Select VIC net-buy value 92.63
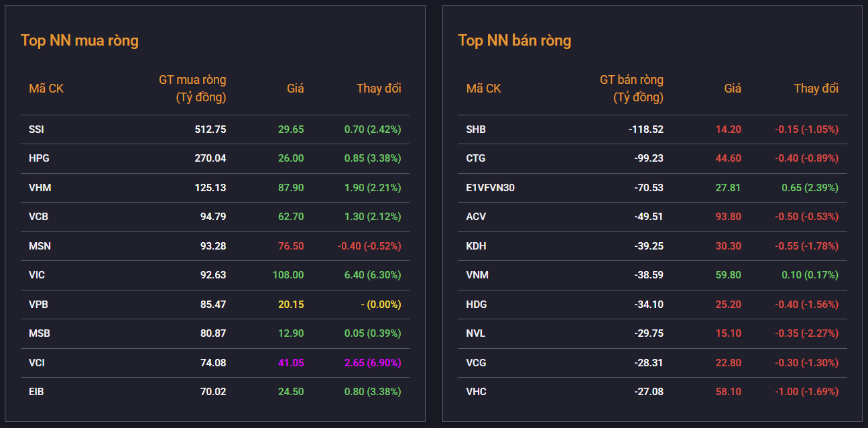This screenshot has width=868, height=428. pos(213,275)
